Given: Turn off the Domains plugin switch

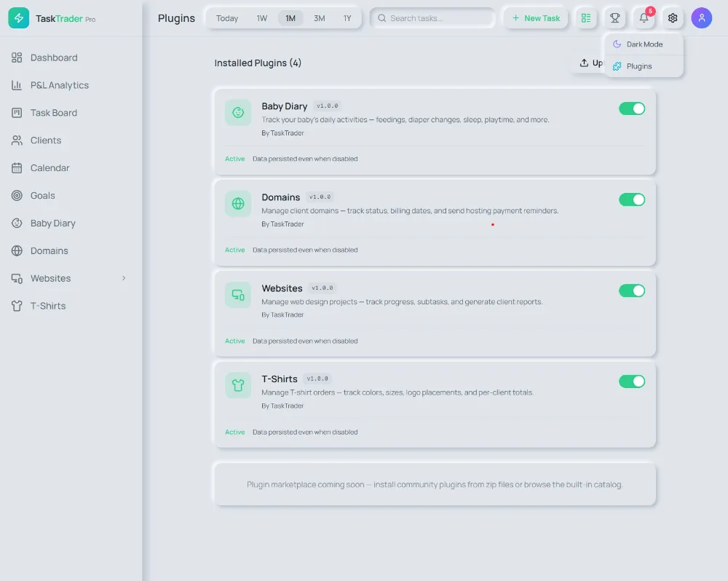Looking at the screenshot, I should (x=632, y=199).
